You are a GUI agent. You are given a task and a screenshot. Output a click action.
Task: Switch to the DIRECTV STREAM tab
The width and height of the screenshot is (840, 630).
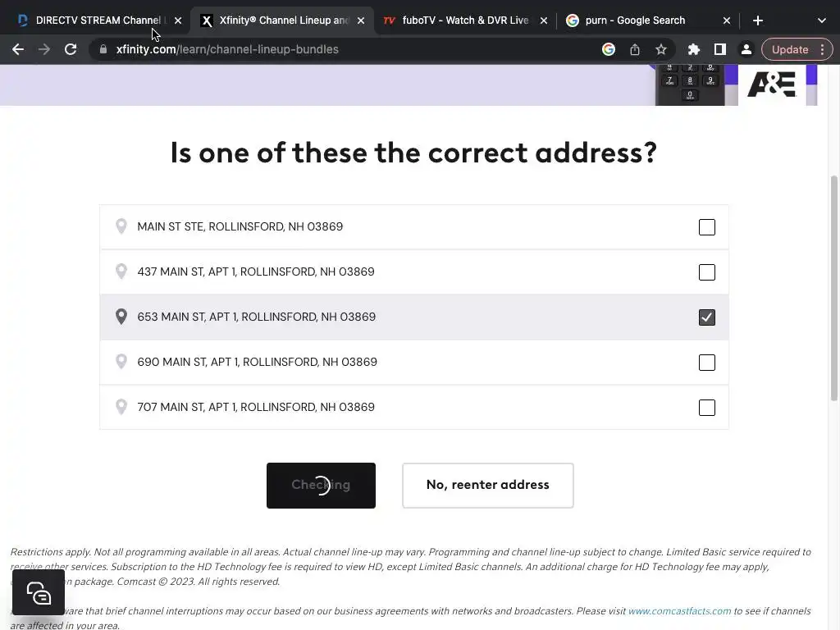coord(94,21)
